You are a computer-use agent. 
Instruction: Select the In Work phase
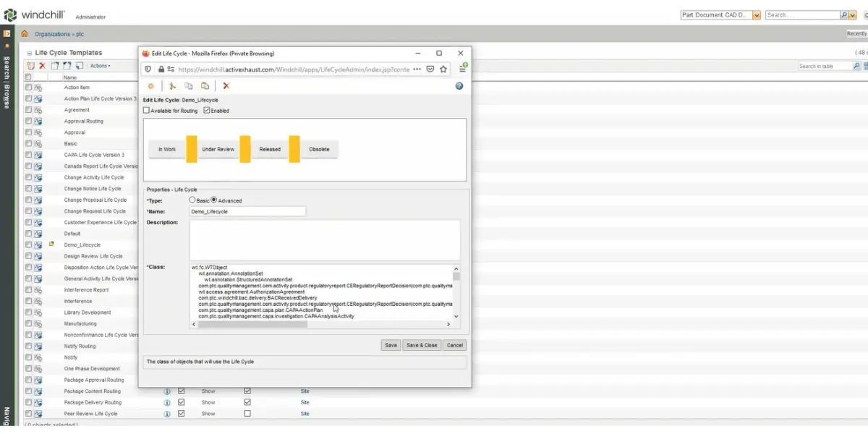click(167, 149)
